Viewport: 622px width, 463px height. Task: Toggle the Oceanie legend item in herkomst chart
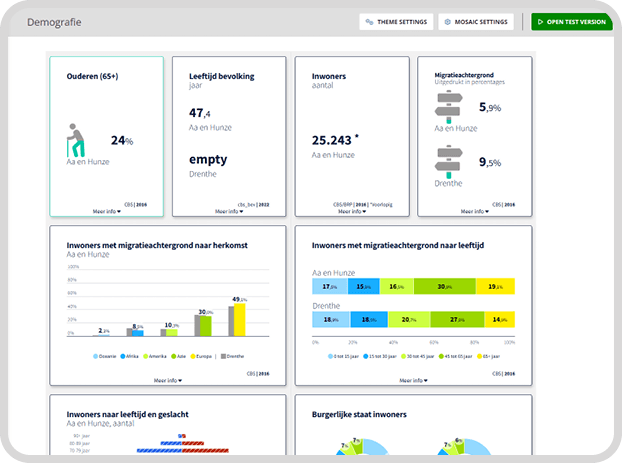(x=108, y=356)
